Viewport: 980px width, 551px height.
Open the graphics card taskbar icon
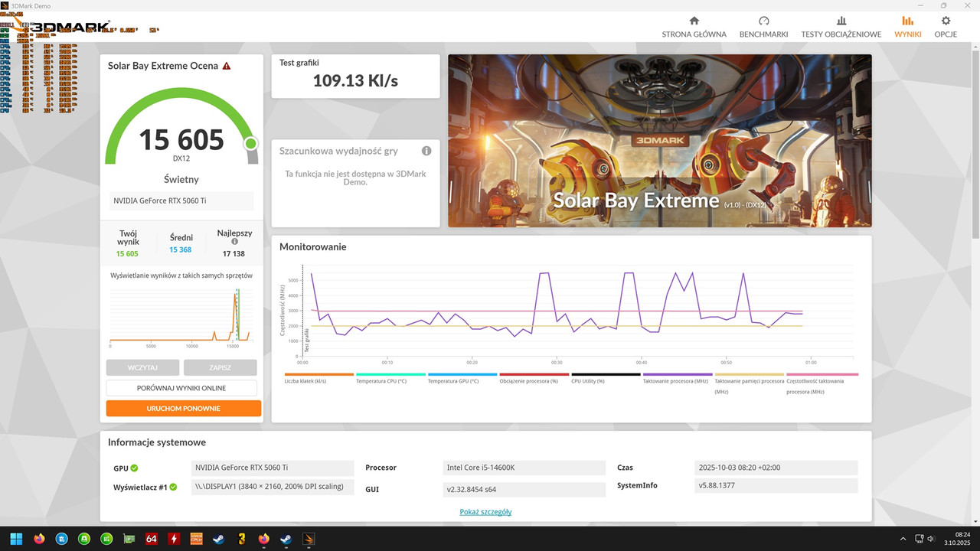click(129, 539)
